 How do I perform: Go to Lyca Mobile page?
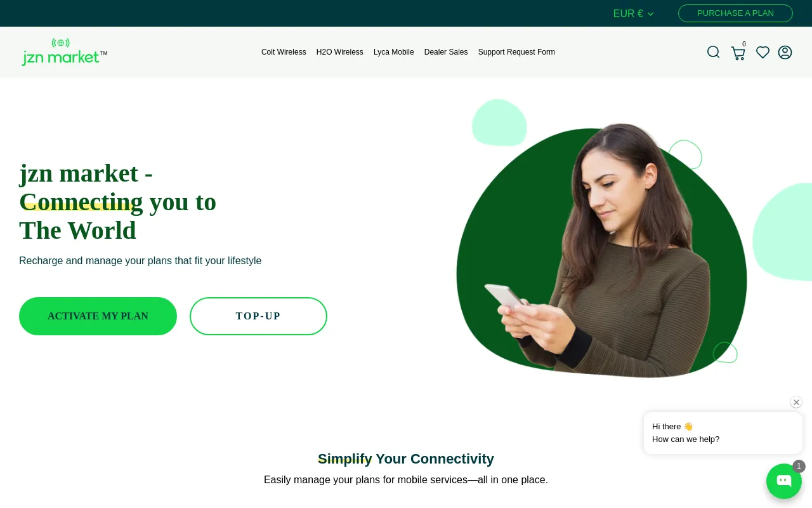coord(394,52)
